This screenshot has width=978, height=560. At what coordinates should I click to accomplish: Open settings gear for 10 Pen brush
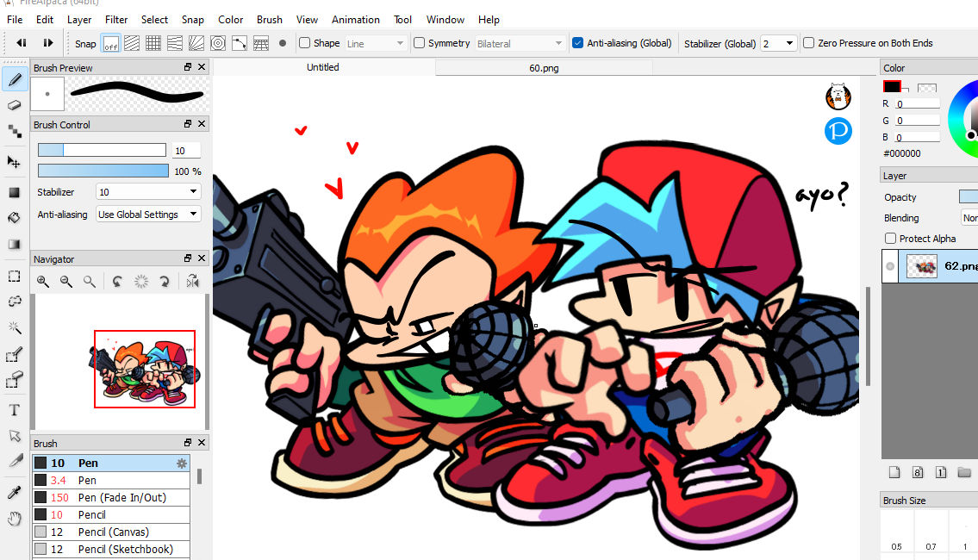click(182, 463)
